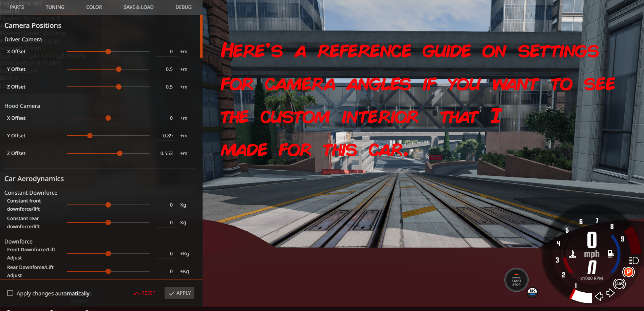Click the headlight indicator icon

[x=634, y=260]
